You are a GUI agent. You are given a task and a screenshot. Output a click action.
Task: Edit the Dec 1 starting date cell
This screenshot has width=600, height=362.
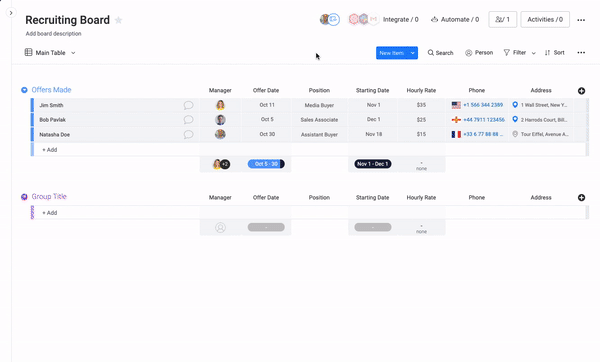coord(373,119)
